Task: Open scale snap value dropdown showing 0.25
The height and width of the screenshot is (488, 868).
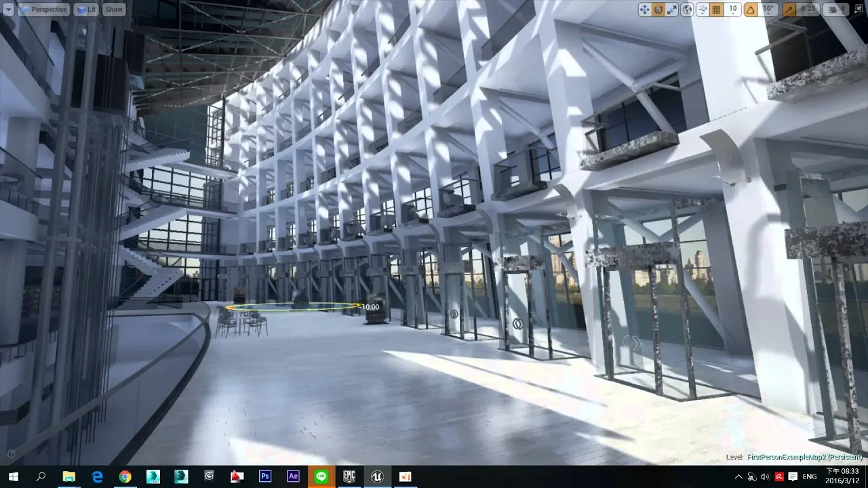Action: pyautogui.click(x=808, y=9)
